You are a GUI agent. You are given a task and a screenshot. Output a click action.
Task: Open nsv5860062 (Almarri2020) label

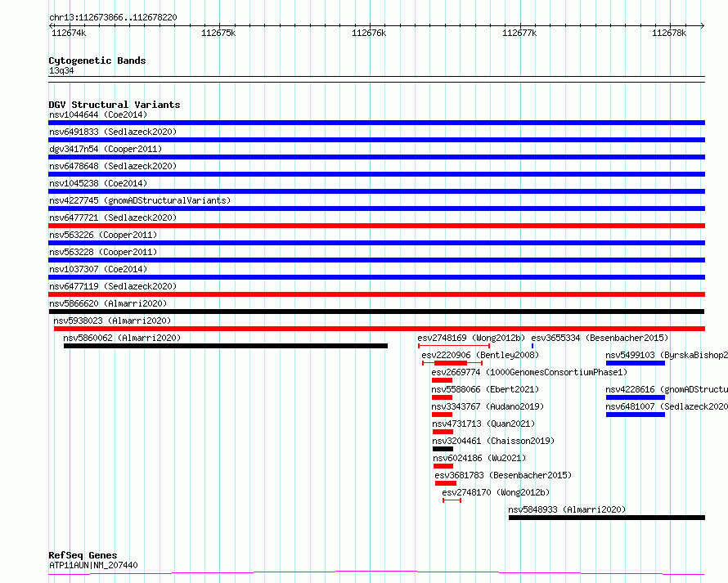[x=122, y=338]
